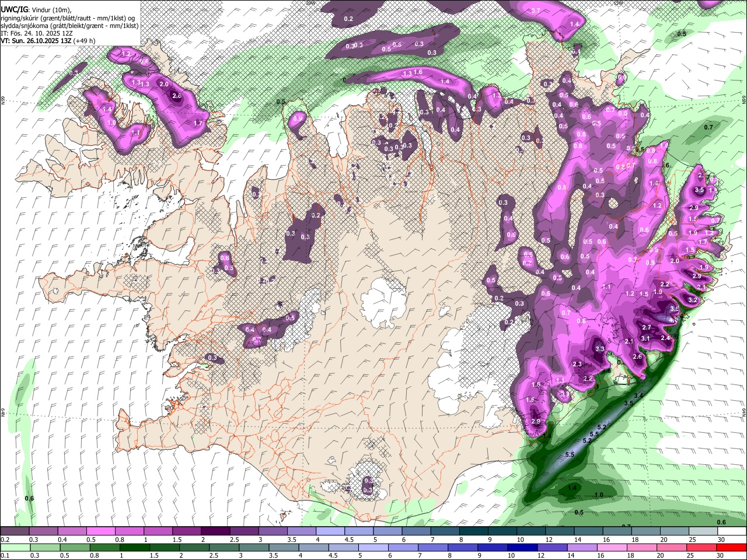Click the '2.3' snowfall value on the map
747x560 pixels.
[x=577, y=364]
